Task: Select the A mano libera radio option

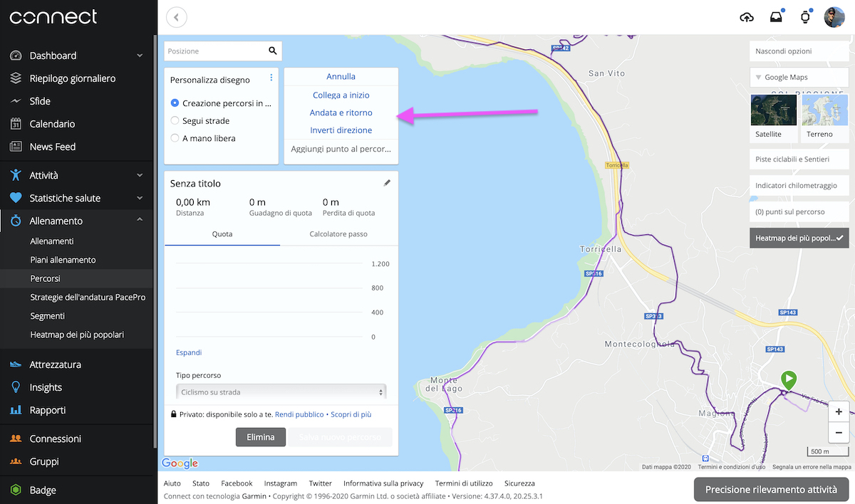Action: (x=175, y=137)
